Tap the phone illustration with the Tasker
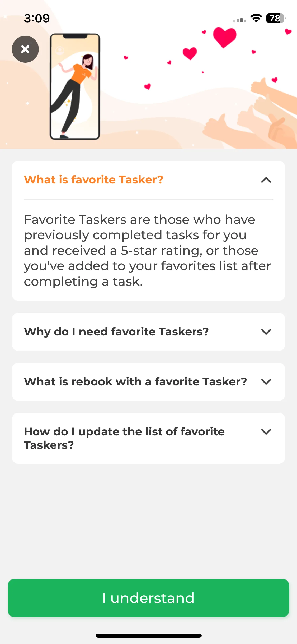Viewport: 297px width, 644px height. click(75, 86)
